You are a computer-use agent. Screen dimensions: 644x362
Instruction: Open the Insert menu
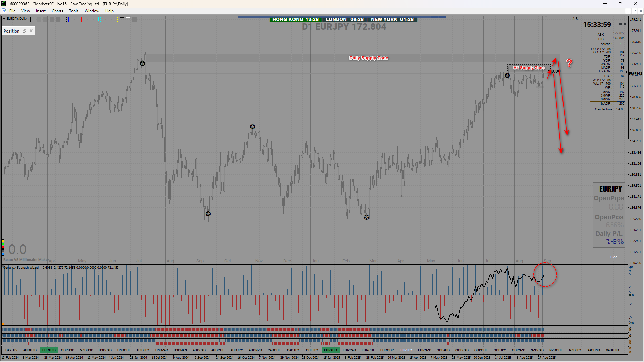tap(41, 11)
